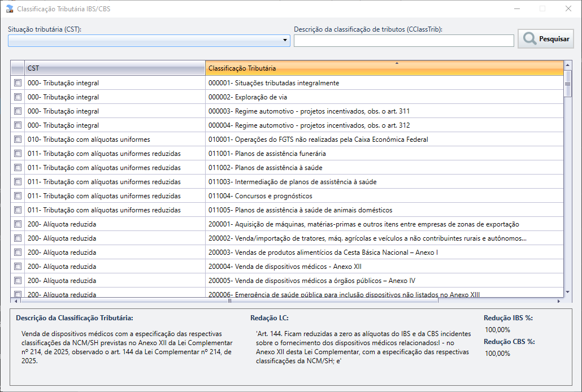Screen dimensions: 582x392
Task: Click the application icon in title bar
Action: 9,9
